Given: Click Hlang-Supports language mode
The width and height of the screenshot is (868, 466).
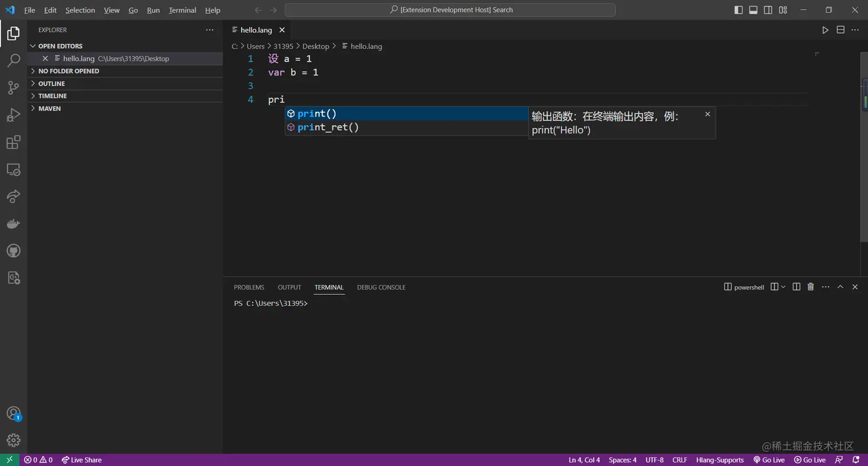Looking at the screenshot, I should 720,460.
